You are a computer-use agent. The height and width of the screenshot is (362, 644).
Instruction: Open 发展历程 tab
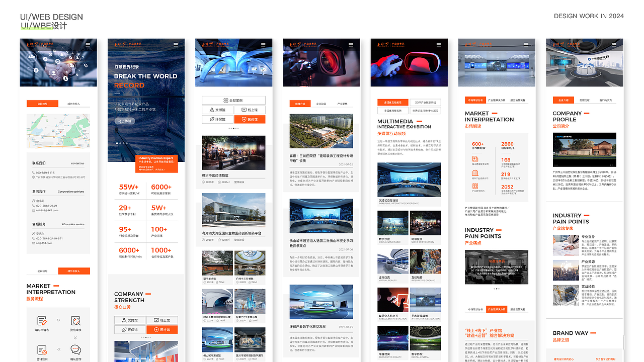point(584,100)
